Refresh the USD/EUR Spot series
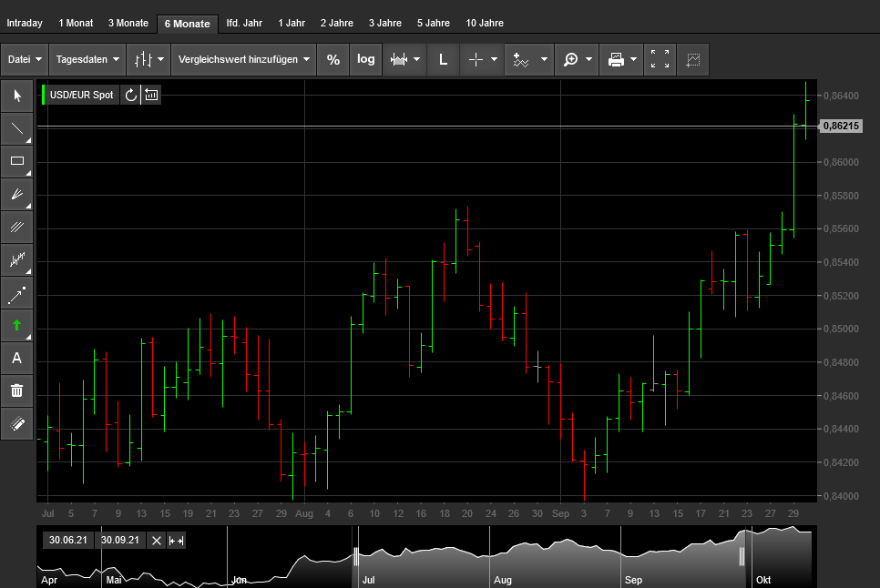 (x=130, y=95)
